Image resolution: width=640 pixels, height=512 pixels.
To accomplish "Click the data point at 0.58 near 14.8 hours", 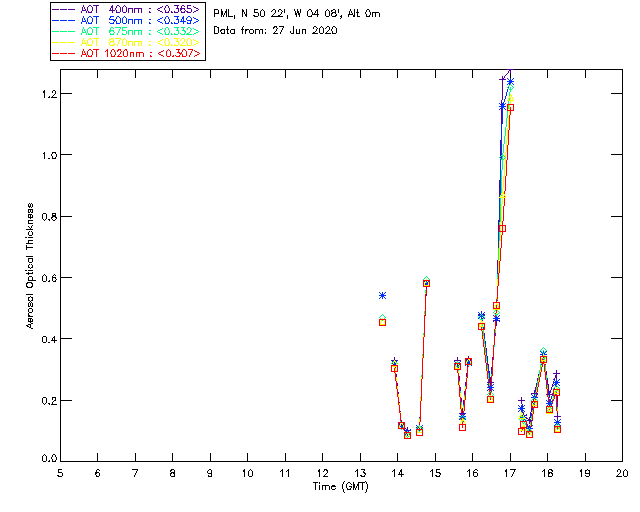I will [426, 283].
